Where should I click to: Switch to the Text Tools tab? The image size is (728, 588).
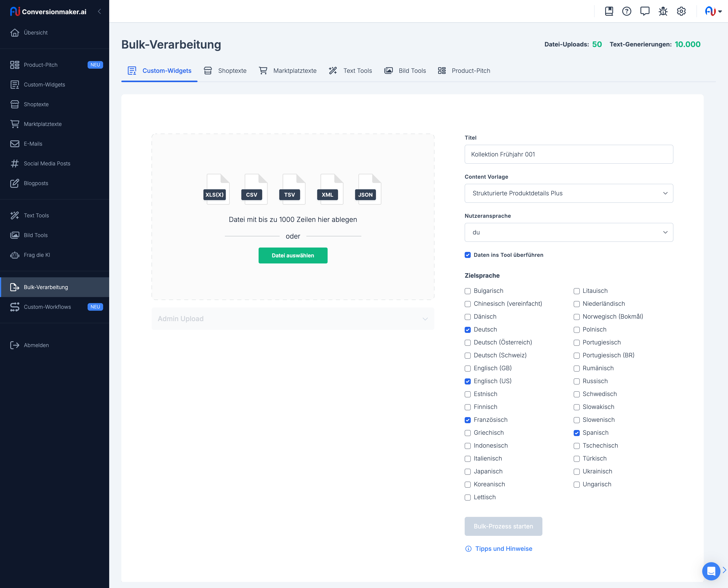(350, 70)
